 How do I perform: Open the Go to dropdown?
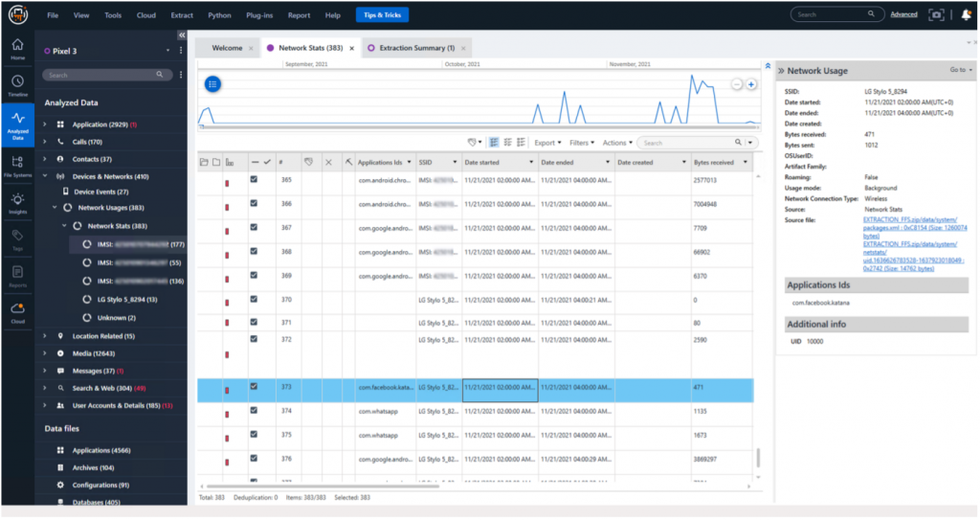961,70
